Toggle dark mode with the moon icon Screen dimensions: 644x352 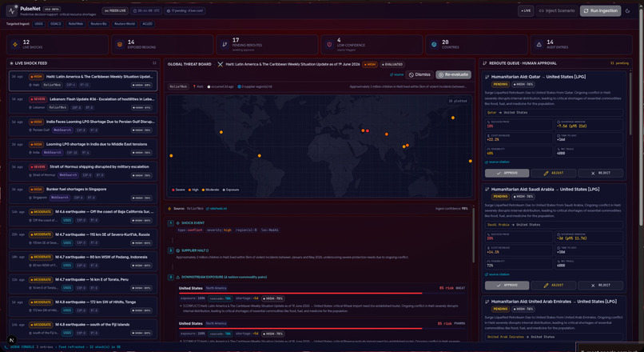tap(627, 10)
